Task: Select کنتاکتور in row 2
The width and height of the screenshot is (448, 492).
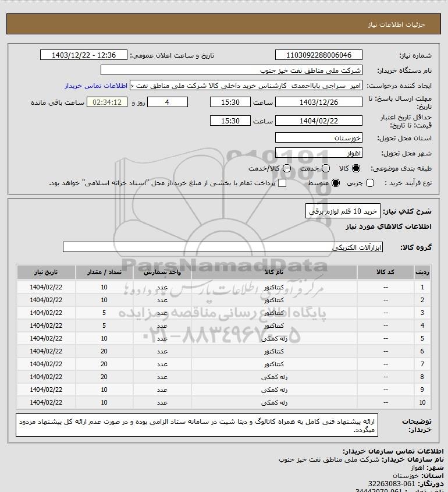Action: click(x=274, y=300)
